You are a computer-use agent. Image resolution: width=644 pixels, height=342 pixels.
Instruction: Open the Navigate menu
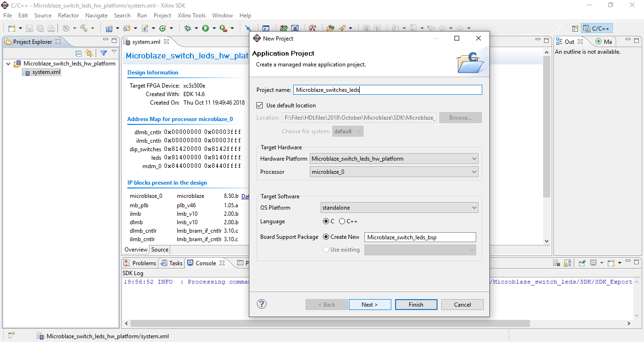(x=96, y=16)
